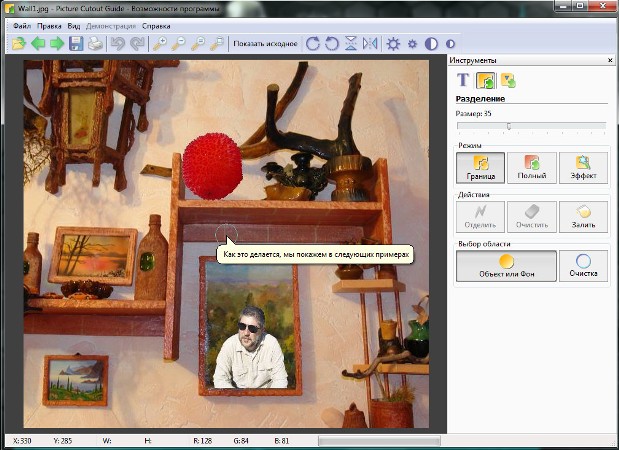This screenshot has width=619, height=450.
Task: Click the half-filled contrast circle icon
Action: (x=432, y=44)
